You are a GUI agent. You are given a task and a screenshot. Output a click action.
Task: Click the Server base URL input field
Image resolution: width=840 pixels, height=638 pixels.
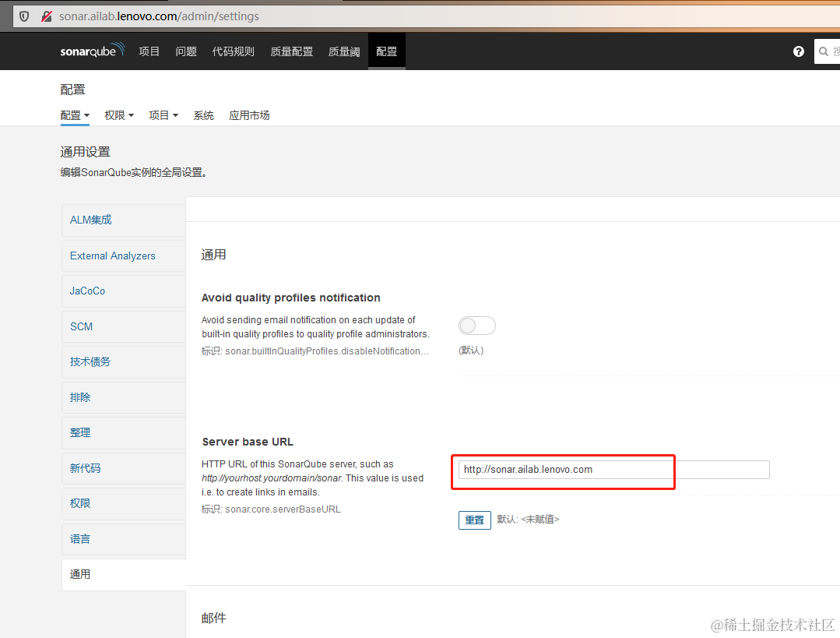coord(614,470)
